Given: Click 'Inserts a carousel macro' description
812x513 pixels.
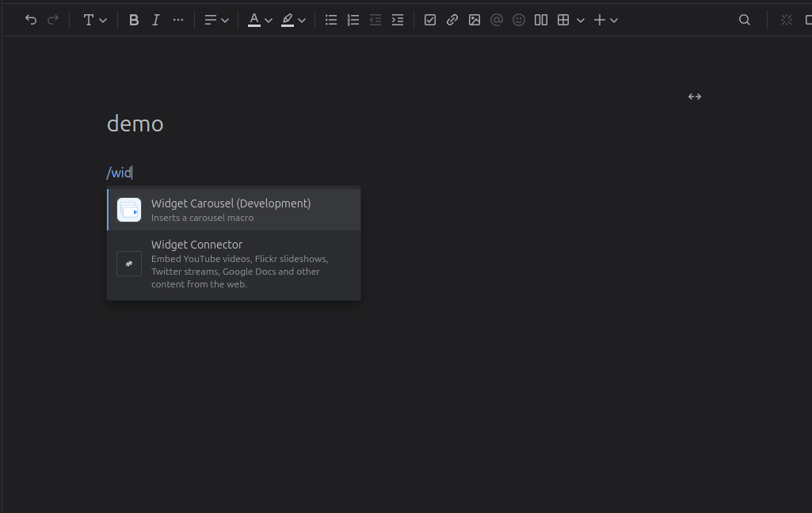Looking at the screenshot, I should [x=203, y=218].
